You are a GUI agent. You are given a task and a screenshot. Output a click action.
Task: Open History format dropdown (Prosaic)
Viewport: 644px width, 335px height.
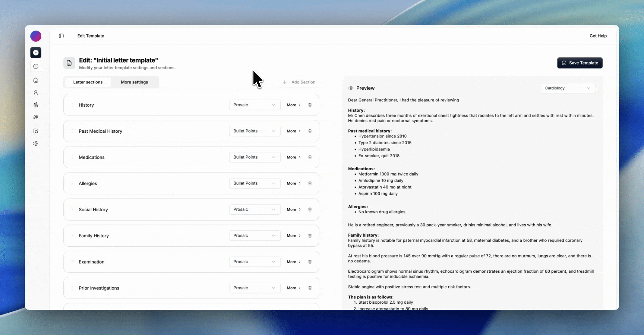click(x=255, y=105)
